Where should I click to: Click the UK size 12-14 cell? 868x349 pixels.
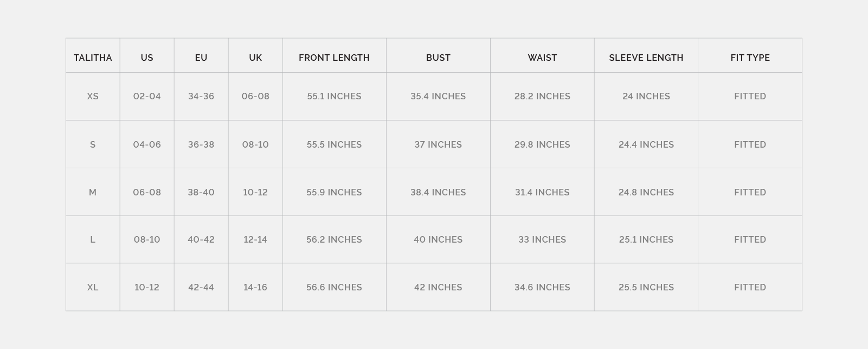tap(255, 239)
